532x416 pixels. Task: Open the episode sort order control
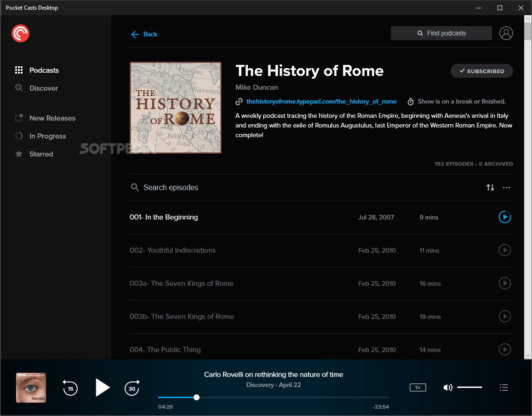(490, 187)
